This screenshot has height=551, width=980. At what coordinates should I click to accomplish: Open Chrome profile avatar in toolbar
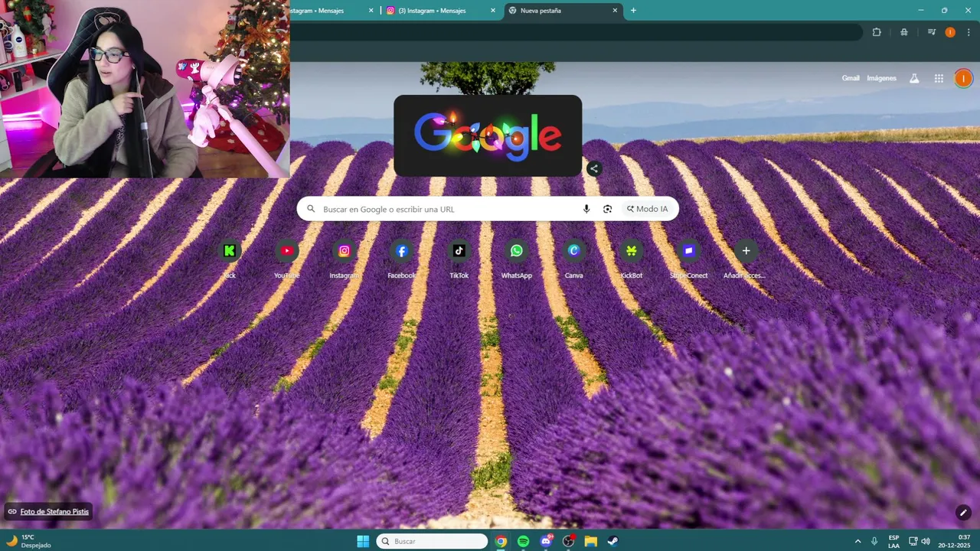point(950,32)
